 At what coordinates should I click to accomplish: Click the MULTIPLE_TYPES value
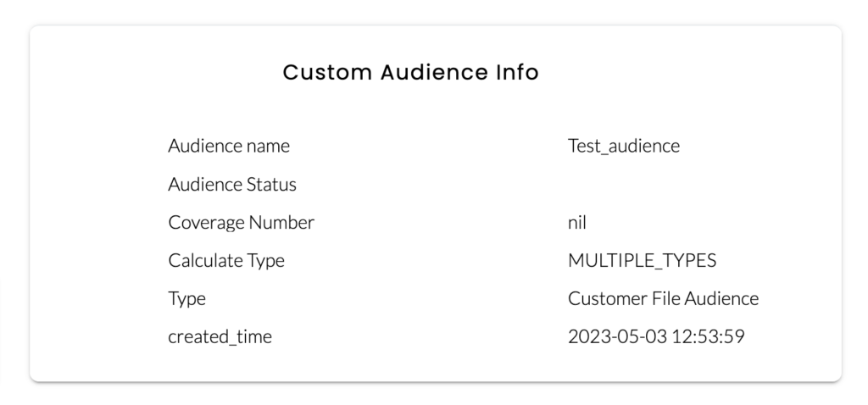643,261
